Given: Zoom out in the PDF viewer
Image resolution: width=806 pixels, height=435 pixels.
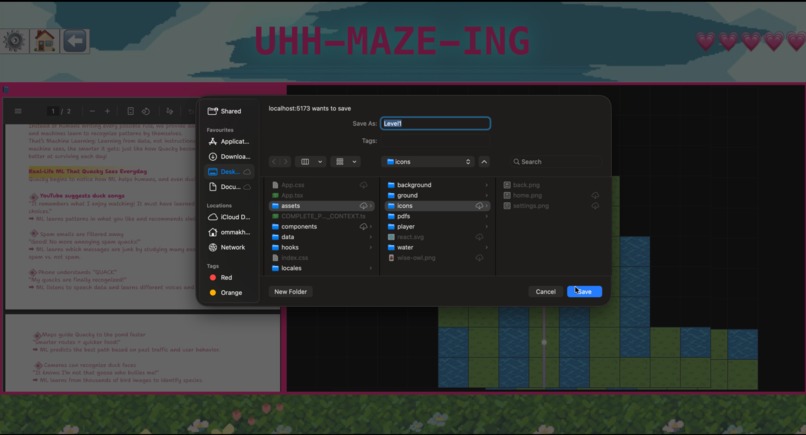Looking at the screenshot, I should click(92, 111).
